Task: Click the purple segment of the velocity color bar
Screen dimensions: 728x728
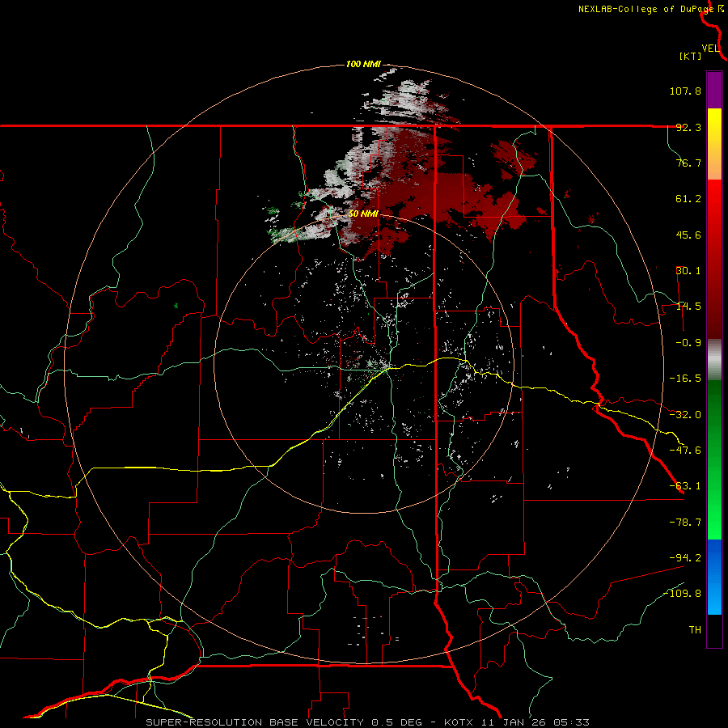Action: coord(714,90)
